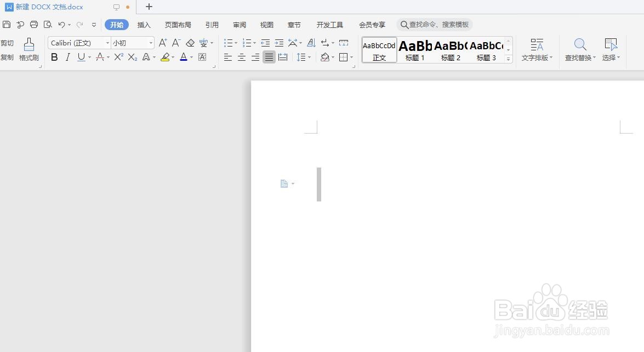Click the Undo arrow icon
This screenshot has height=352, width=644.
[61, 25]
